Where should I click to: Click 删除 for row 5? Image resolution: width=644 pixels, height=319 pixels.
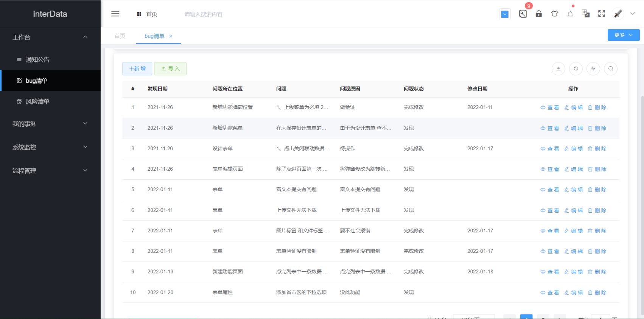[597, 190]
